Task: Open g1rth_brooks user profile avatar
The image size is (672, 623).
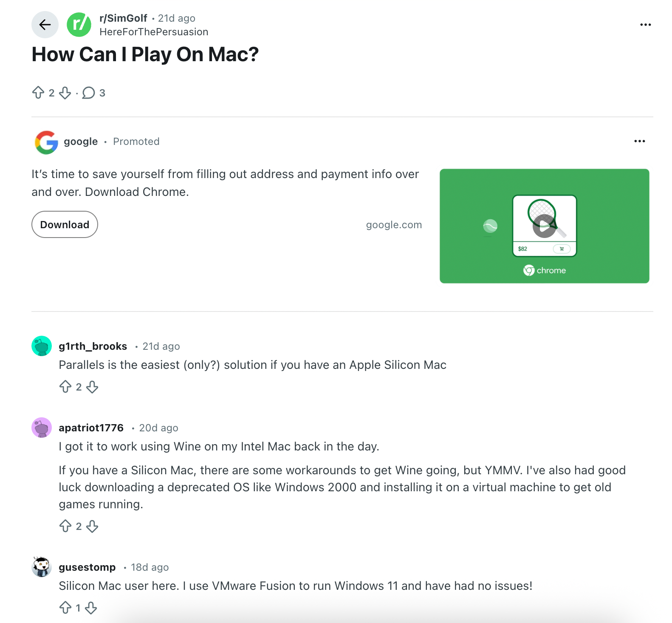Action: click(42, 346)
